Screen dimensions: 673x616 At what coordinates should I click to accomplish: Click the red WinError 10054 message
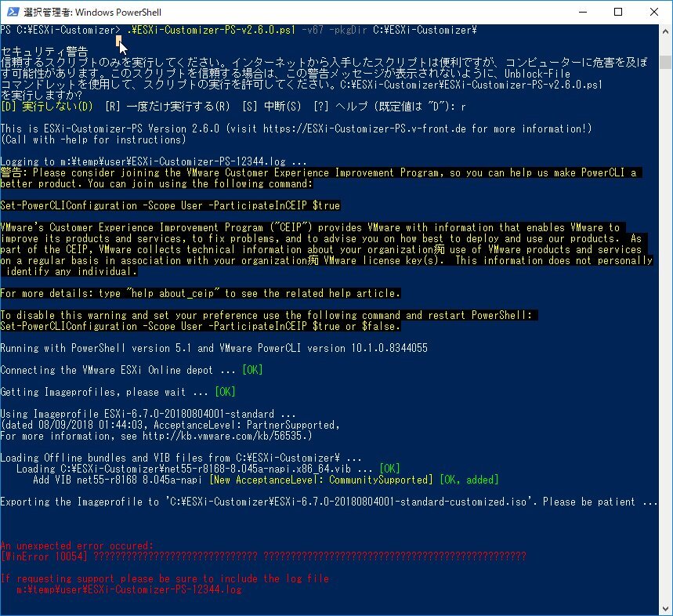(262, 556)
